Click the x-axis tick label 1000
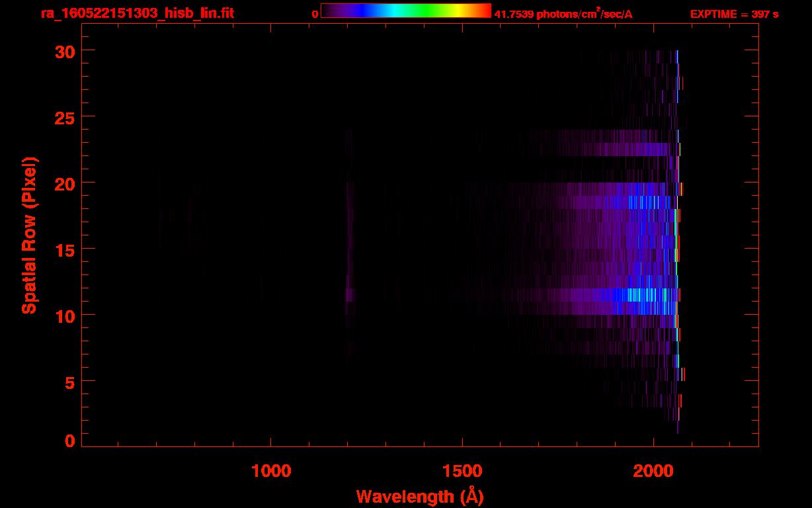Image resolution: width=812 pixels, height=508 pixels. (x=271, y=471)
